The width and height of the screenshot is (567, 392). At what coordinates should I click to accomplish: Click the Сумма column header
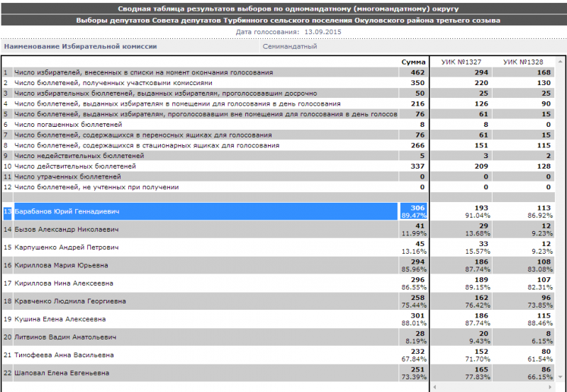click(x=413, y=62)
